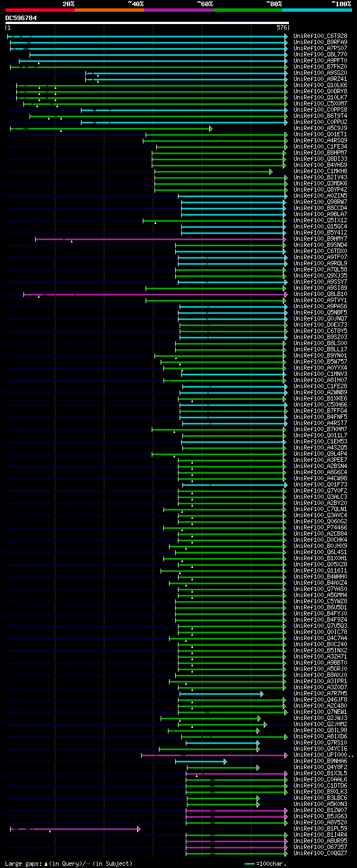The image size is (357, 868).
Task: Select label UniRef100_C1EH53
Action: (320, 442)
